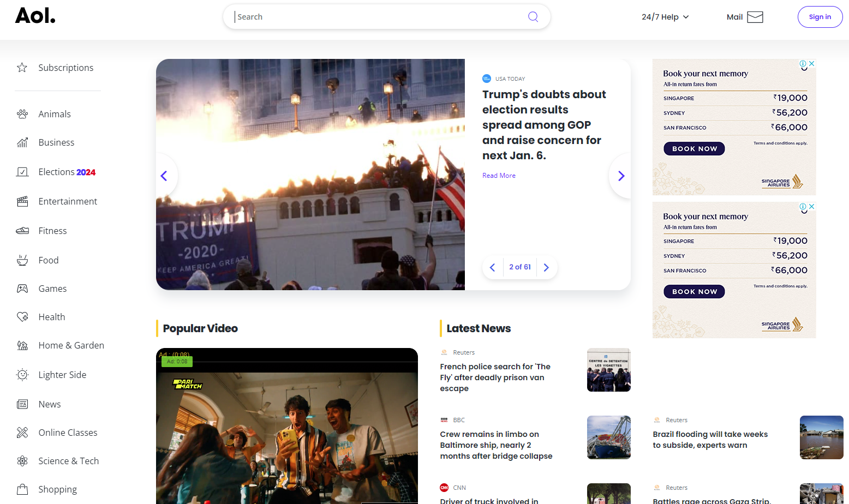
Task: Click the Business chart icon
Action: (22, 142)
